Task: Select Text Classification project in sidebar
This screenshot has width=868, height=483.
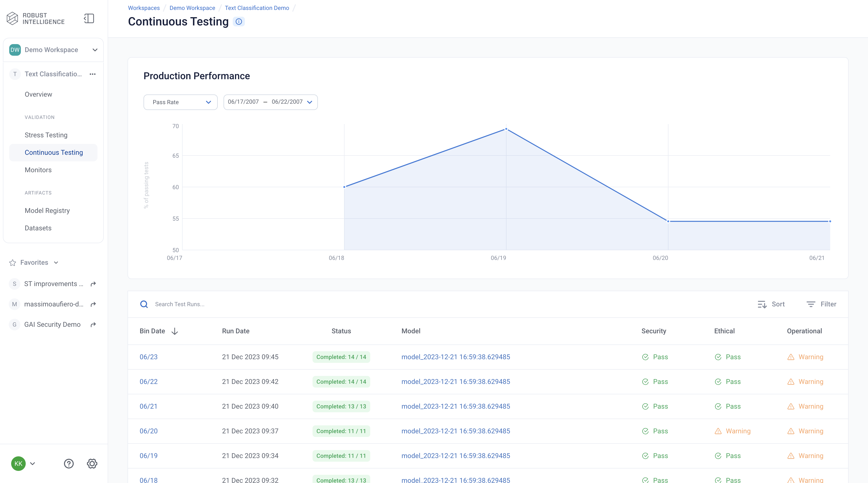Action: 53,74
